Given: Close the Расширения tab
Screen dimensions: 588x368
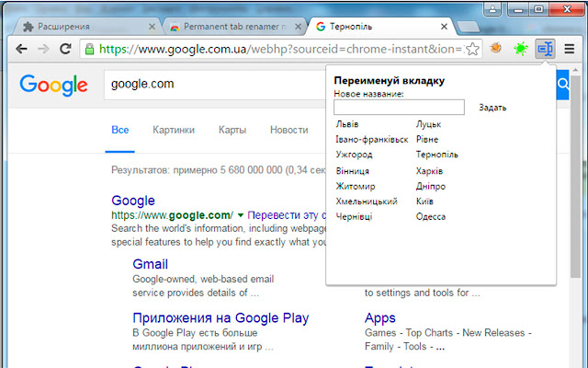Looking at the screenshot, I should point(152,27).
